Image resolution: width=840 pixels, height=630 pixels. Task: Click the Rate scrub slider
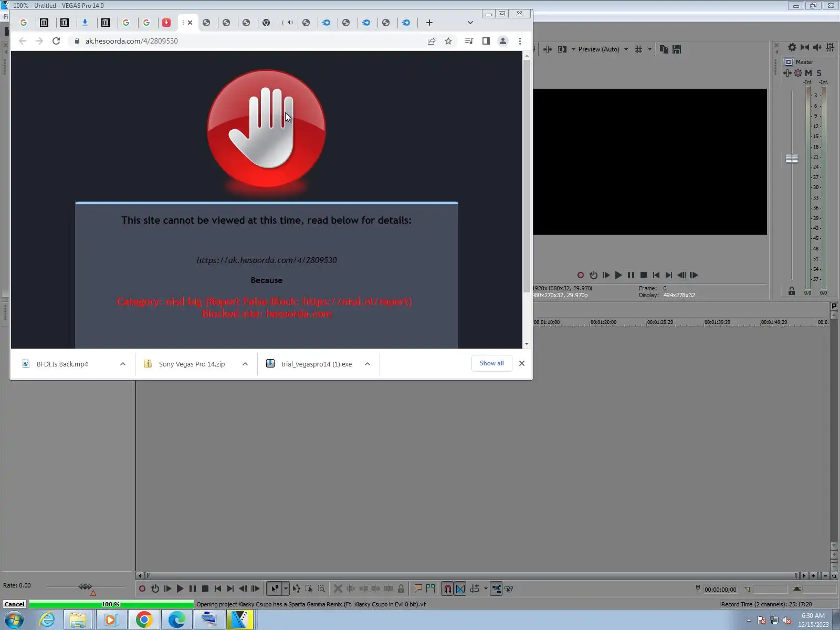[x=85, y=586]
